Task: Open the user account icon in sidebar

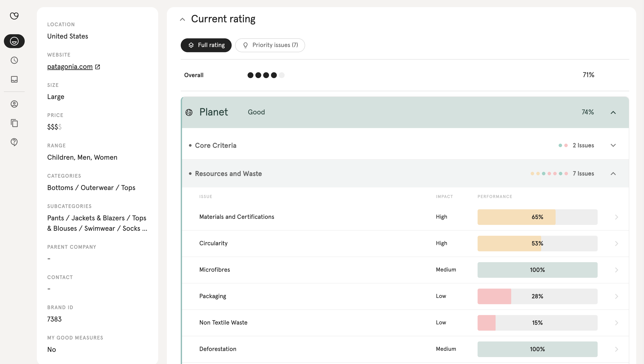Action: click(14, 104)
